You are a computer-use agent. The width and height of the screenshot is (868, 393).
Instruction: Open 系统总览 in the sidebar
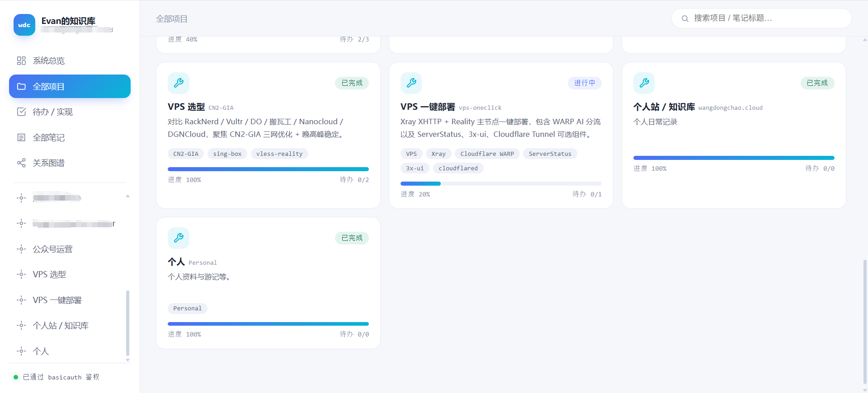click(x=70, y=61)
